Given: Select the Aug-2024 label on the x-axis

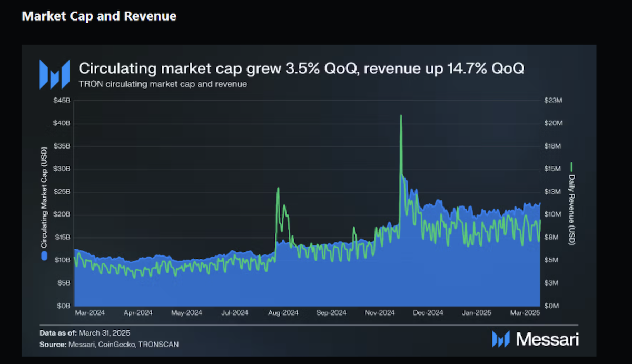Looking at the screenshot, I should tap(283, 313).
